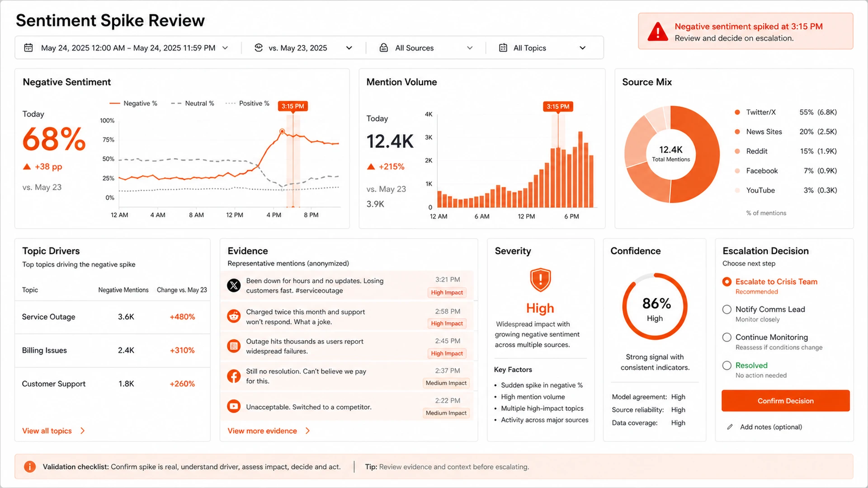Image resolution: width=868 pixels, height=488 pixels.
Task: Open the vs. May 23, 2025 comparison dropdown
Action: pyautogui.click(x=303, y=48)
